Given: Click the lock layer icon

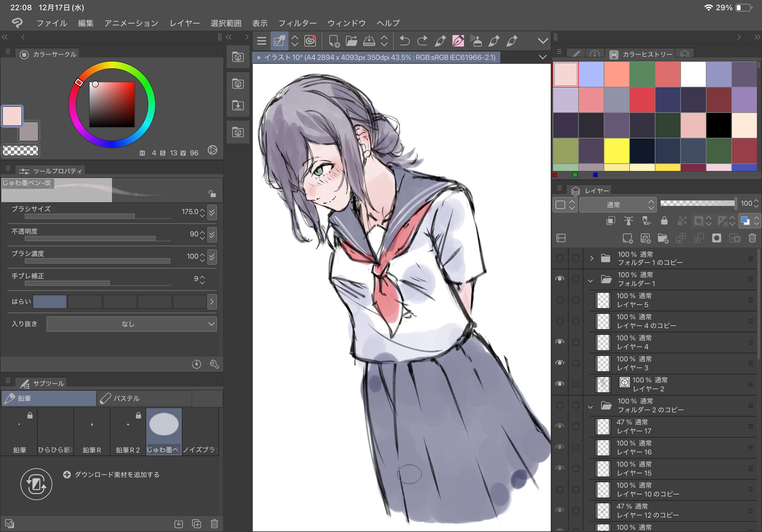Looking at the screenshot, I should pos(664,221).
